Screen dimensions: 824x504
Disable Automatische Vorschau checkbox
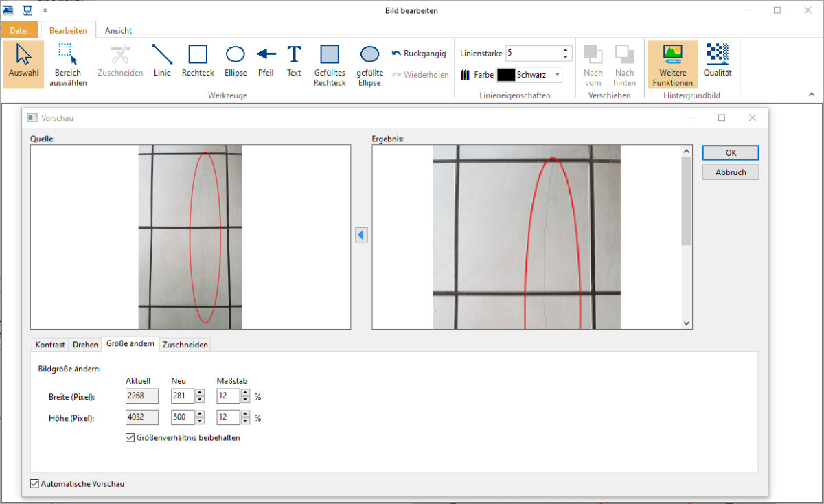click(x=35, y=483)
